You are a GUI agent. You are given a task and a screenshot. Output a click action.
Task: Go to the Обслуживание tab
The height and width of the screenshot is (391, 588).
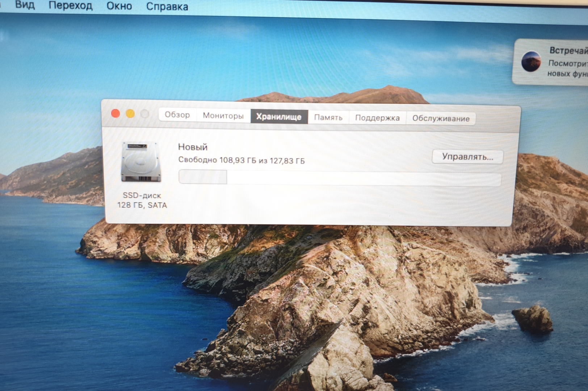[x=441, y=118]
